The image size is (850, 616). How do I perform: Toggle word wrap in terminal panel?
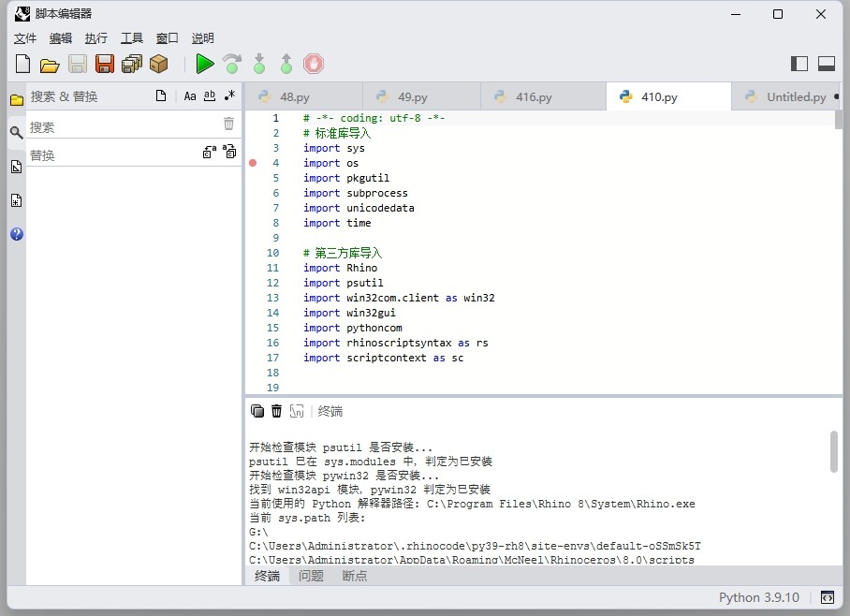pos(297,411)
